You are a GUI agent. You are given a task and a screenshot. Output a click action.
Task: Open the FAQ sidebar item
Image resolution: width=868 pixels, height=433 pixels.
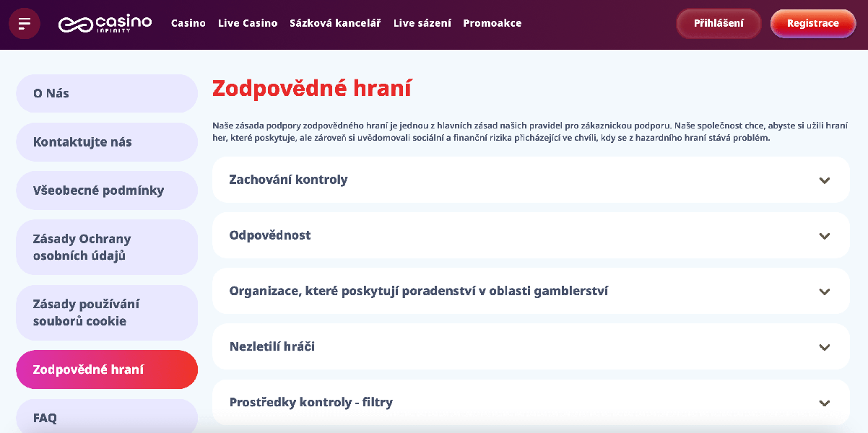point(107,417)
